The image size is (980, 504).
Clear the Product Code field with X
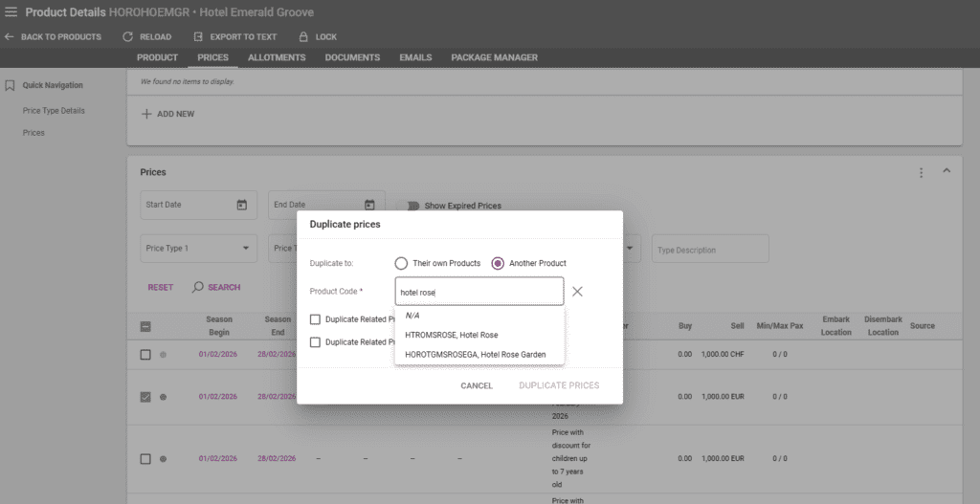point(577,292)
